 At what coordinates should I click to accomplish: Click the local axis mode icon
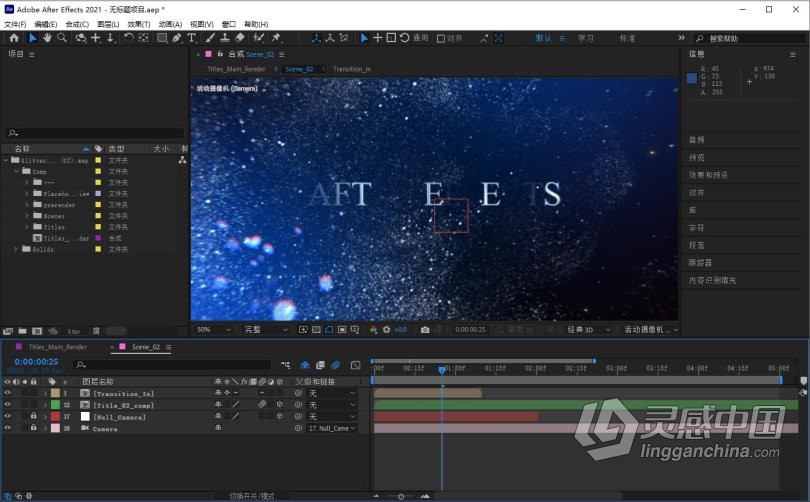316,38
